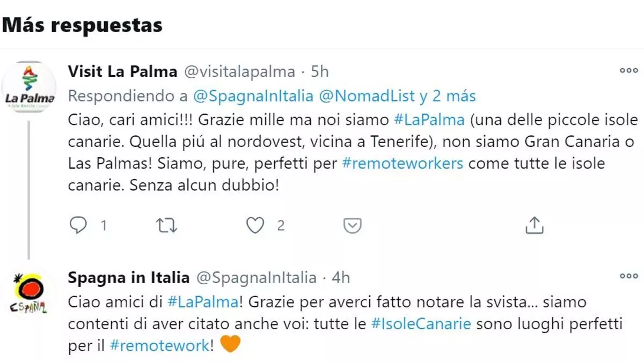Open Spagna in Italia display name

[x=129, y=277]
